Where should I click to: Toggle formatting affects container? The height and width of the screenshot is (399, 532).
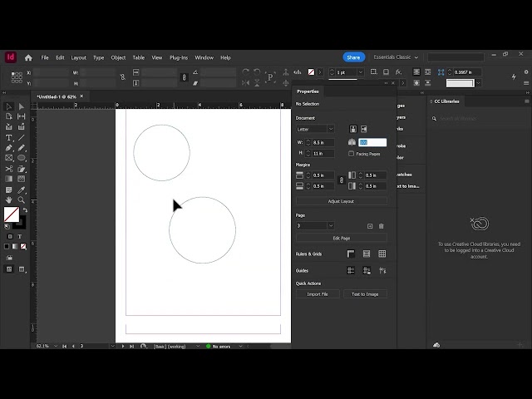(x=10, y=236)
